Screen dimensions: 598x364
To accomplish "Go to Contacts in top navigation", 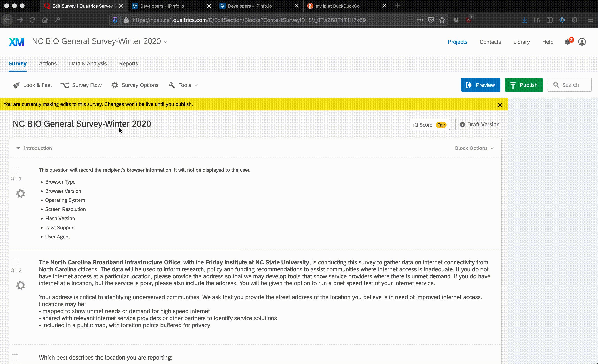I will click(490, 42).
